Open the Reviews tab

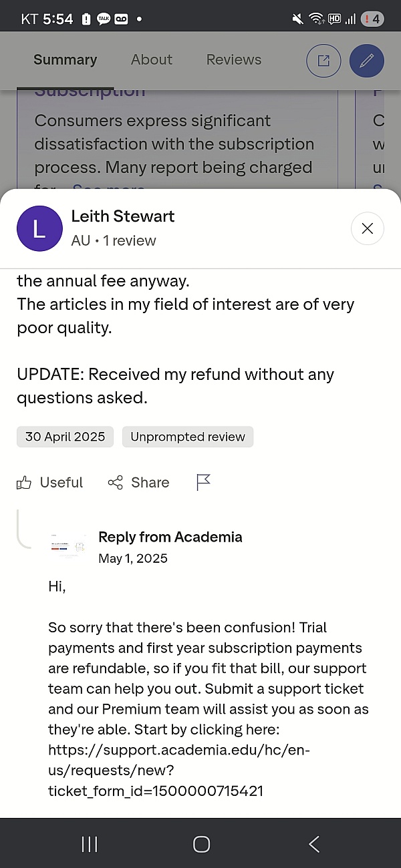(x=234, y=59)
